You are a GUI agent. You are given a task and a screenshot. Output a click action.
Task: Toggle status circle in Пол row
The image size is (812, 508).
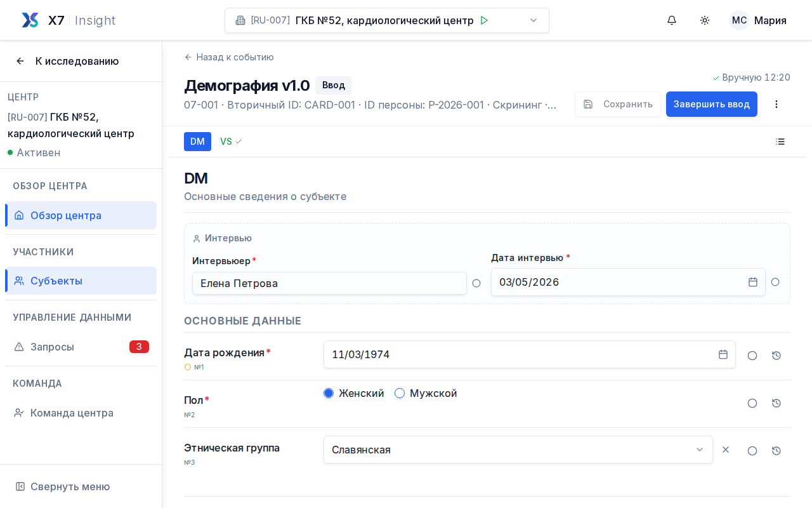coord(752,403)
